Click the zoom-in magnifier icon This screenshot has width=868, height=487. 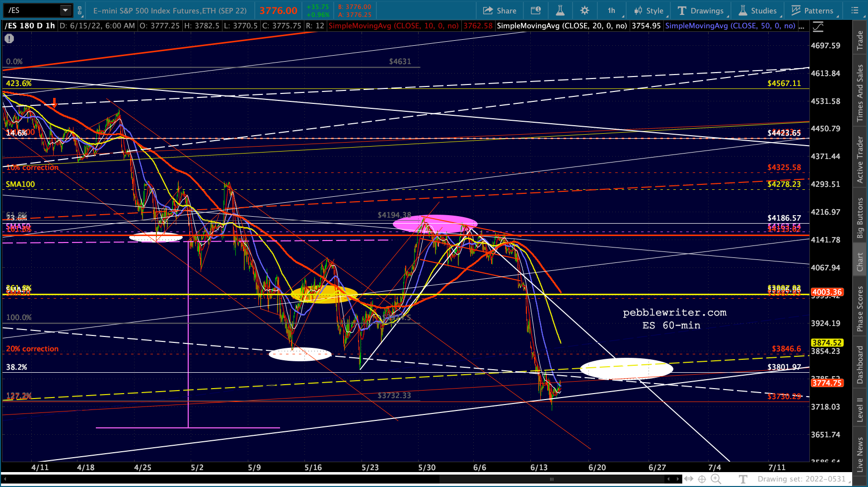pos(716,479)
